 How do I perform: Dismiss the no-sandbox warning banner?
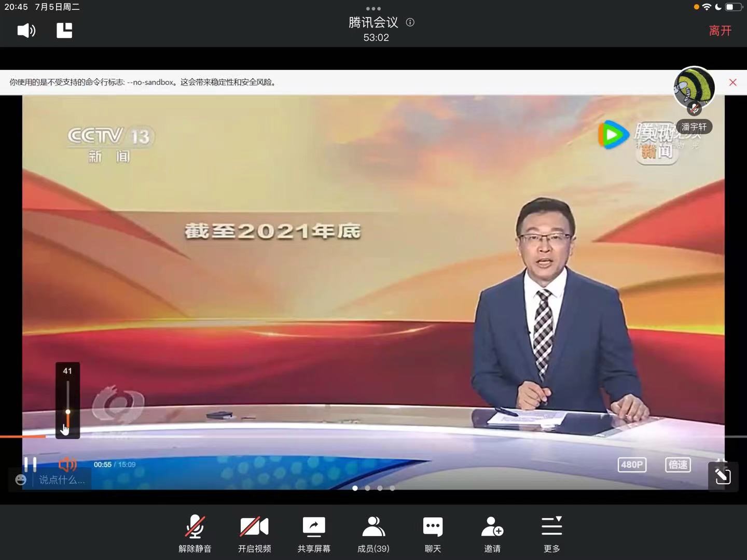[x=732, y=82]
